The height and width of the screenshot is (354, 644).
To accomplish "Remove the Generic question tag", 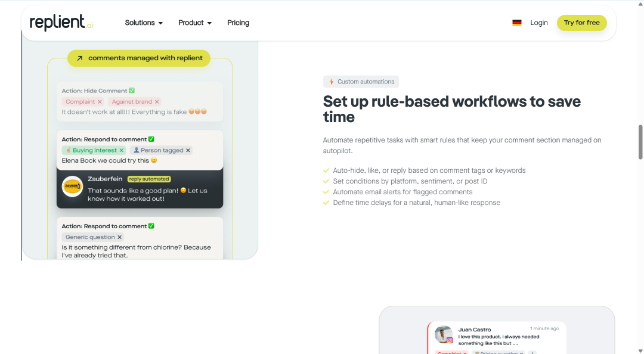I will coord(119,237).
